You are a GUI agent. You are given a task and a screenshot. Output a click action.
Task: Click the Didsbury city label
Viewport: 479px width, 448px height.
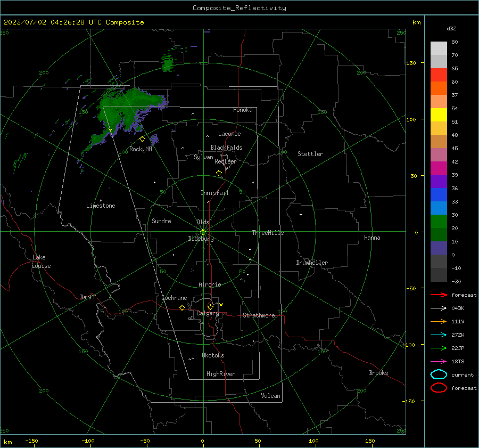[x=201, y=239]
